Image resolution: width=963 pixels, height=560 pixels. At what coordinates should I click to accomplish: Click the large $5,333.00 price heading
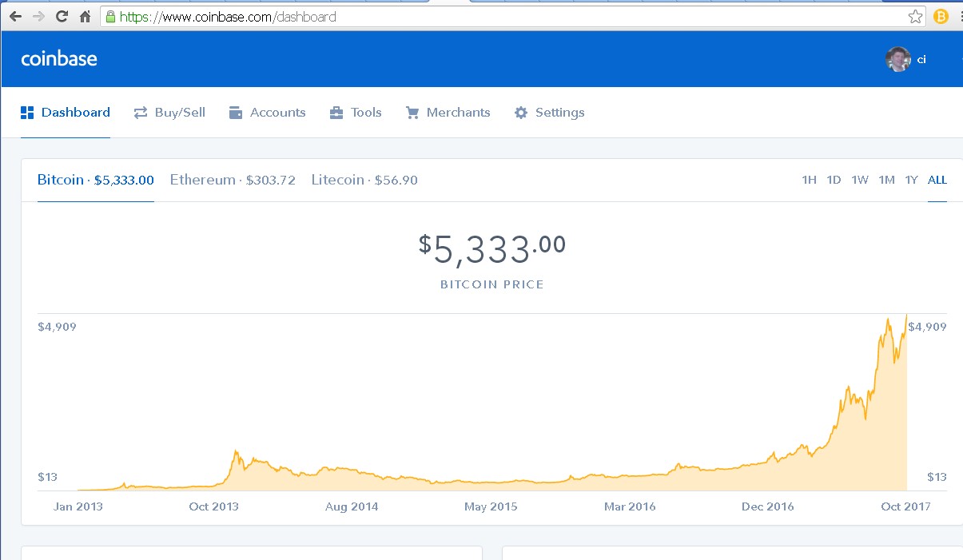(x=492, y=249)
